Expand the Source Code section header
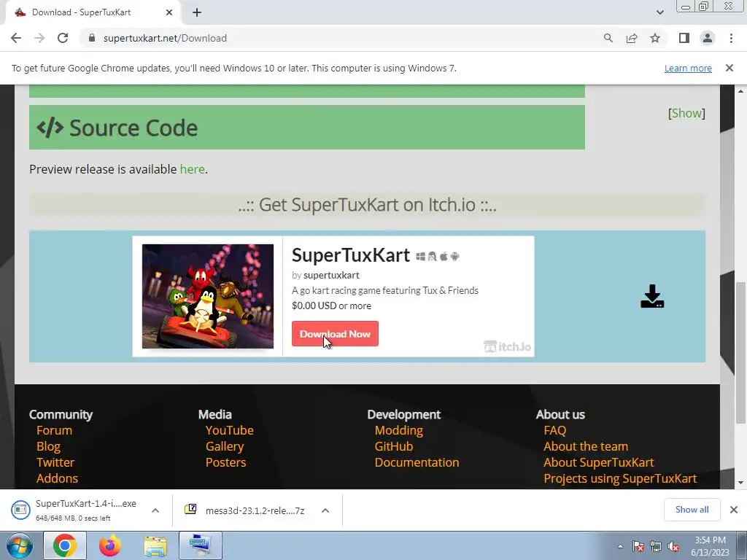The width and height of the screenshot is (747, 560). [x=307, y=127]
